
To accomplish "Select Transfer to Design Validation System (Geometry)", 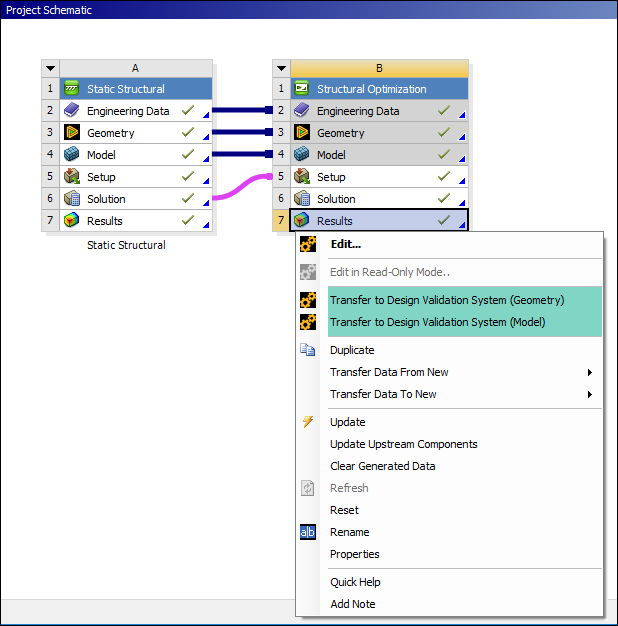I will click(x=447, y=300).
